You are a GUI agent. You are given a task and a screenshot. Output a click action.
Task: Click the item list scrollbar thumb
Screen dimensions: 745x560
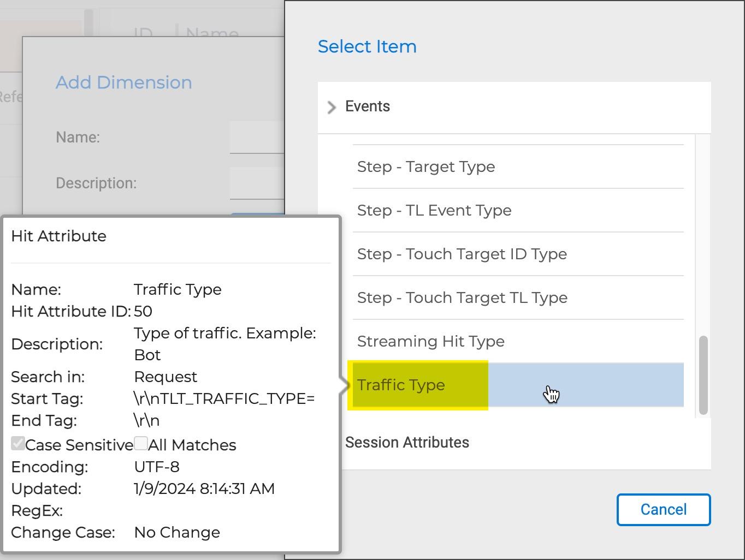pos(703,374)
